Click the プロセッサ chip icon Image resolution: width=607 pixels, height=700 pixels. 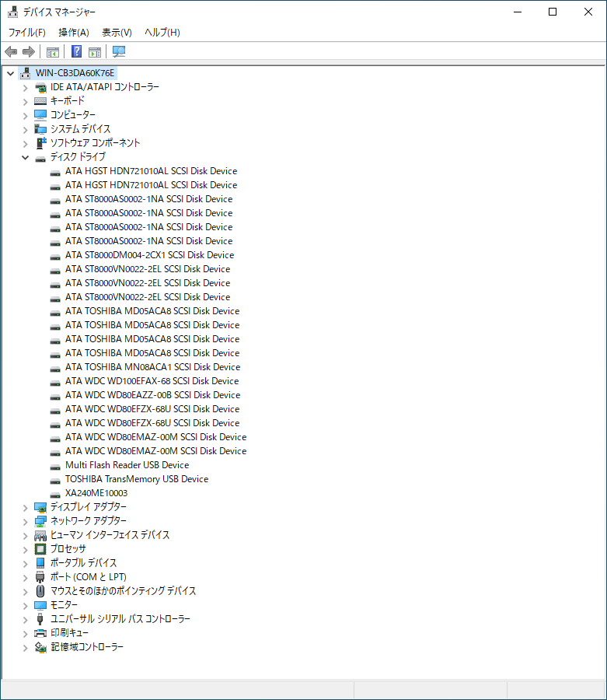40,549
